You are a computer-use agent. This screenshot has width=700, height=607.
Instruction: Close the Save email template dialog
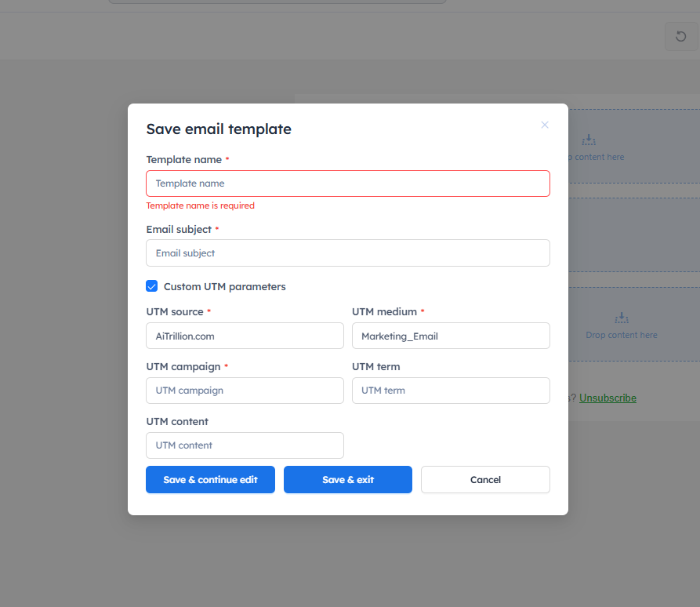[x=545, y=125]
